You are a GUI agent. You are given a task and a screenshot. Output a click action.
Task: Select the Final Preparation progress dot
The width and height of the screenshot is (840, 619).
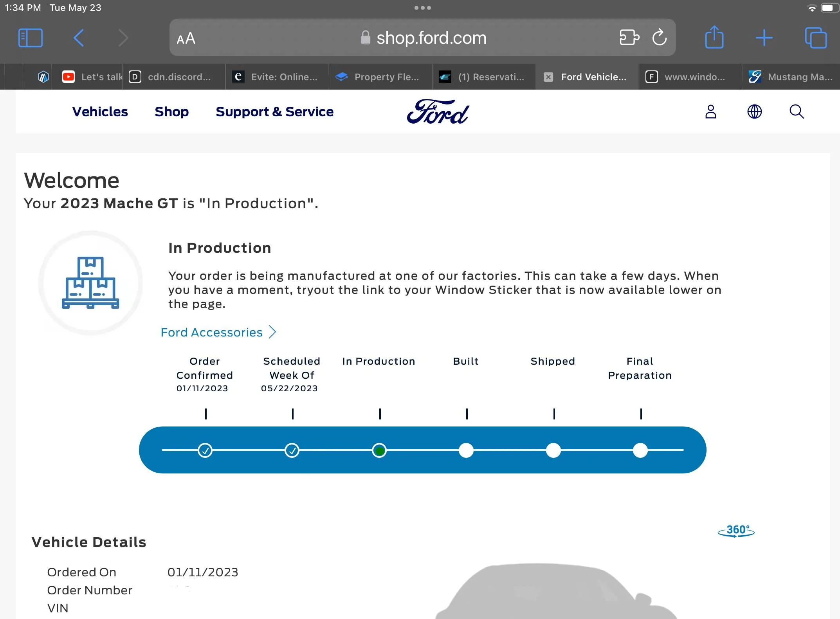(640, 450)
